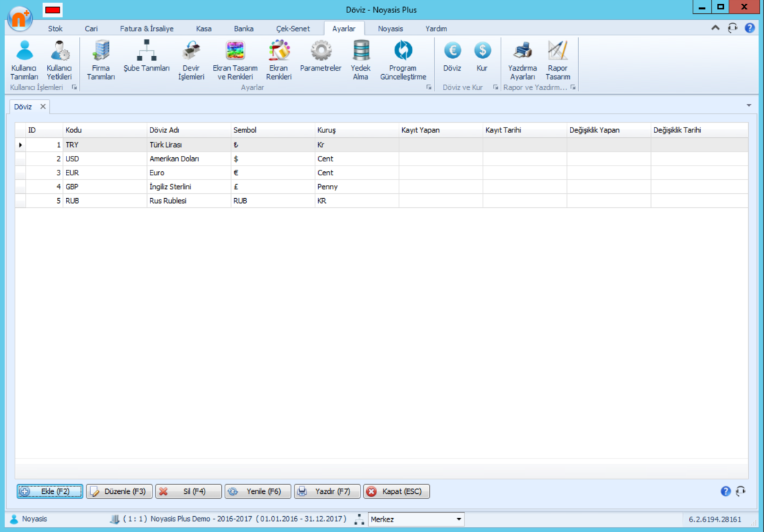Image resolution: width=764 pixels, height=532 pixels.
Task: Switch to the Stok ribbon tab
Action: 55,28
